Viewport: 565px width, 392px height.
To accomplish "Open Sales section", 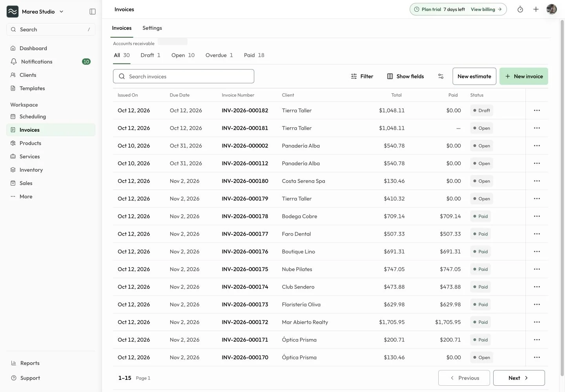I will tap(51, 183).
